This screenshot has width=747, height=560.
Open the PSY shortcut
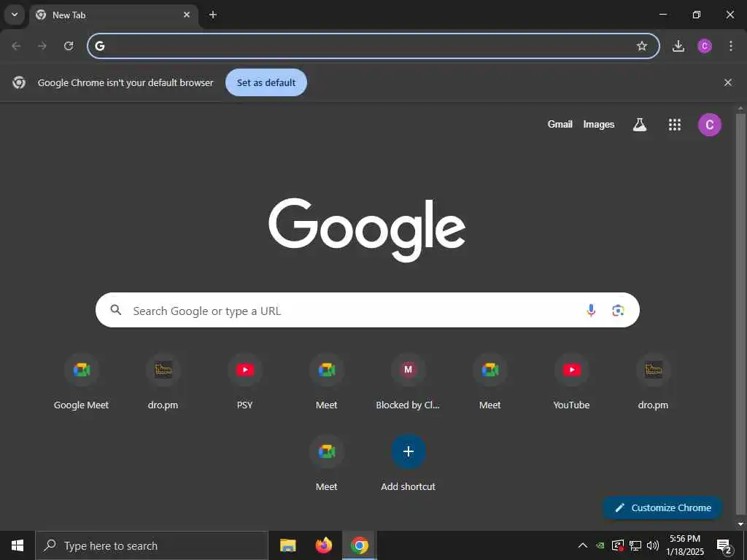(x=245, y=382)
